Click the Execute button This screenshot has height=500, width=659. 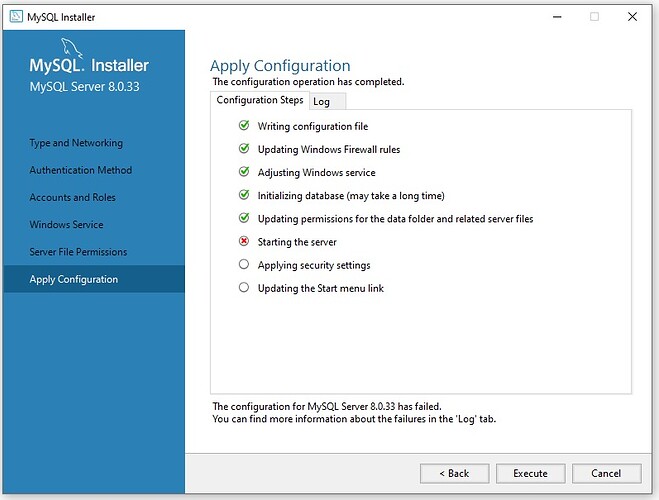click(x=530, y=474)
